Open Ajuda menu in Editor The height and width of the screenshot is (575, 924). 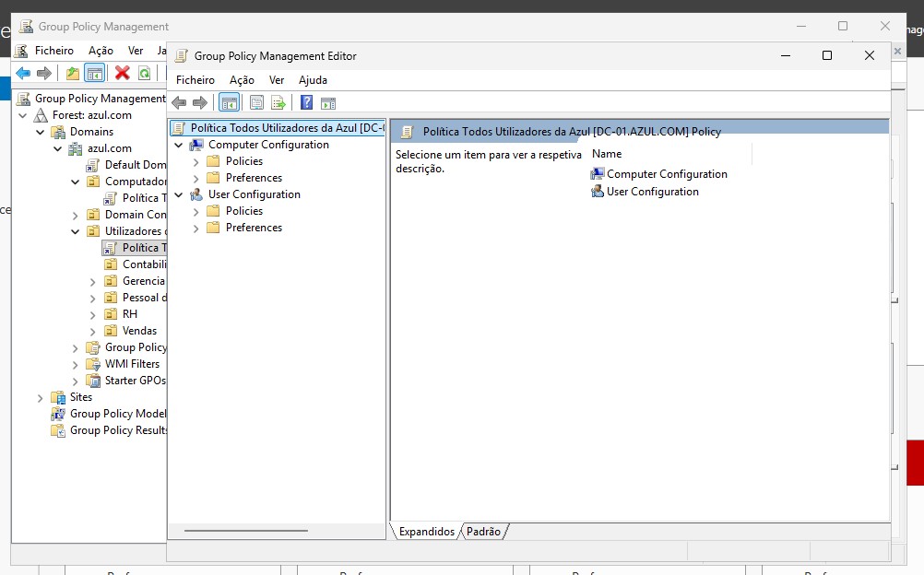(x=313, y=80)
